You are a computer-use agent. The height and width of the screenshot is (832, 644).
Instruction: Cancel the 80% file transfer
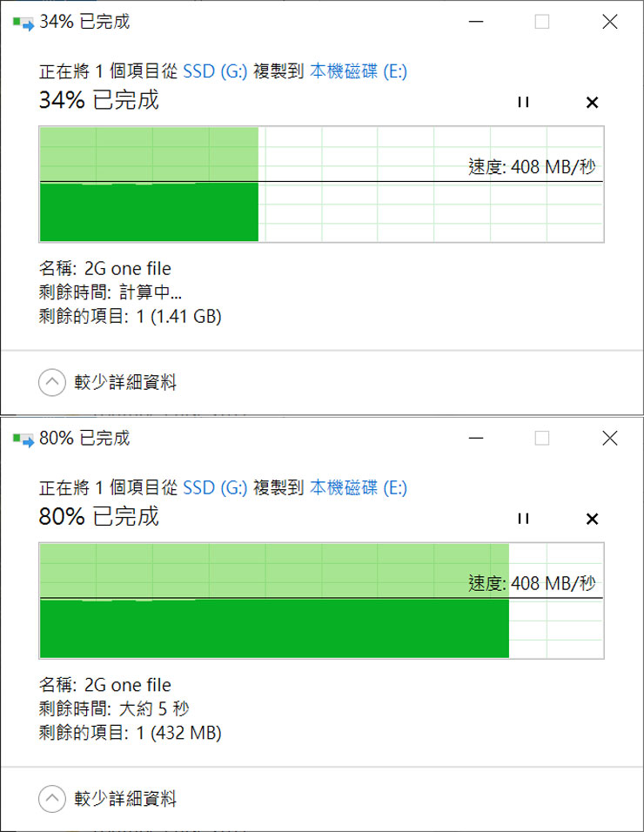click(x=591, y=519)
